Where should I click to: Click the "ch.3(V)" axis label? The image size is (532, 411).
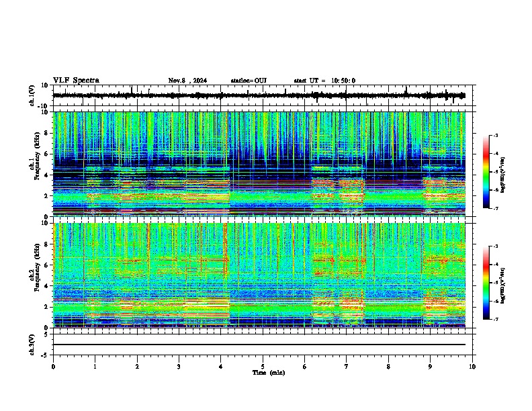32,345
